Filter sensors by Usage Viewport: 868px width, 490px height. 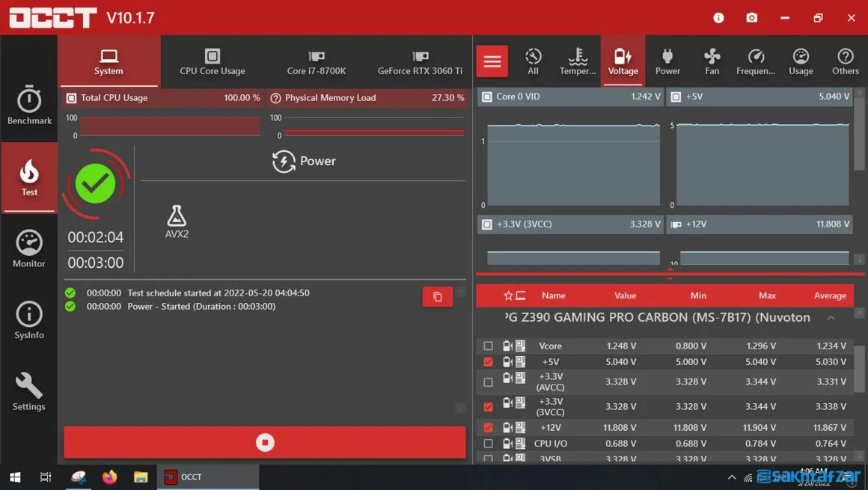(801, 61)
